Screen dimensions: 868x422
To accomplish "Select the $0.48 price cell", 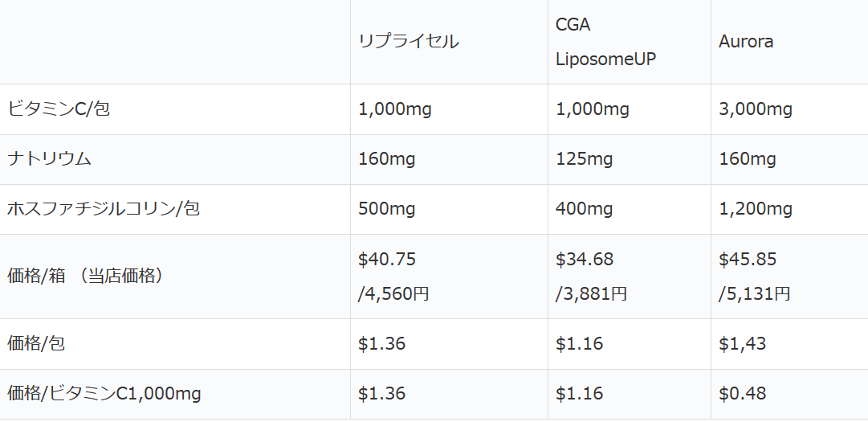I will [x=742, y=394].
